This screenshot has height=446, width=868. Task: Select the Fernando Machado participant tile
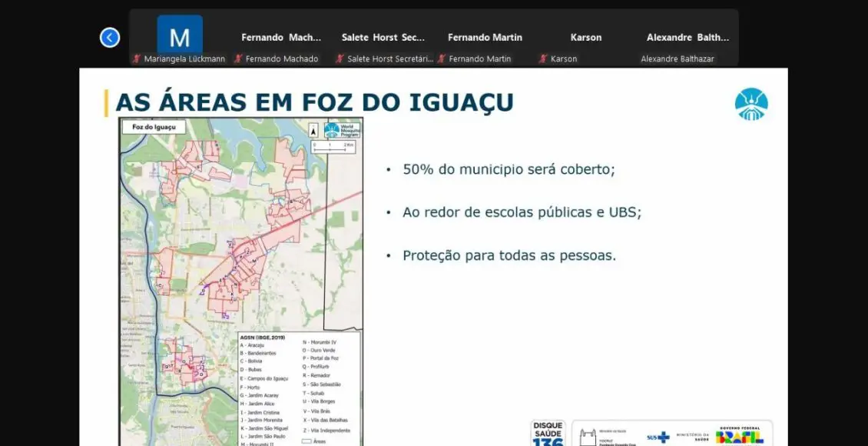coord(280,37)
